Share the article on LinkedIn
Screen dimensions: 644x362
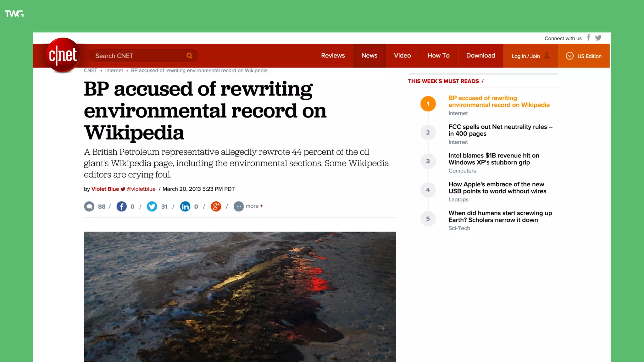(185, 206)
